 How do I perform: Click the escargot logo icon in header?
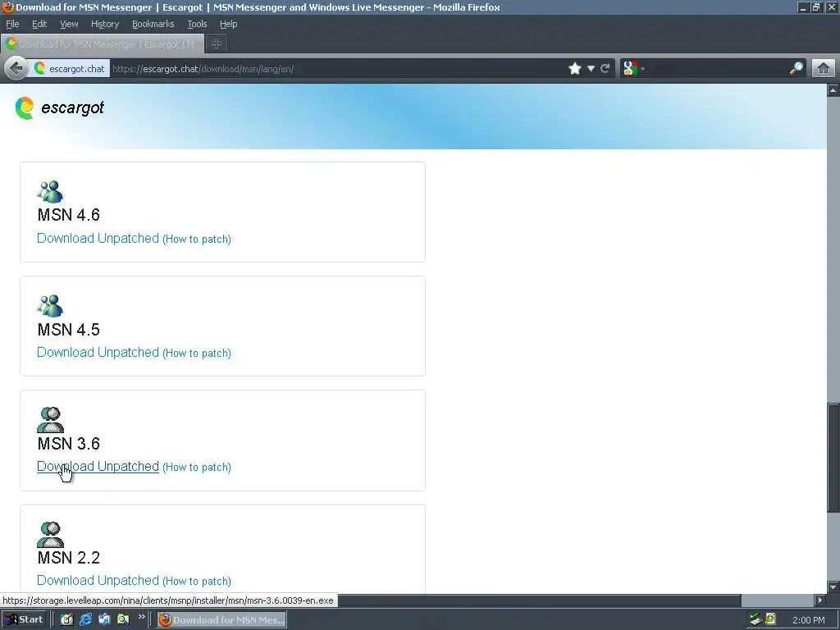(24, 107)
